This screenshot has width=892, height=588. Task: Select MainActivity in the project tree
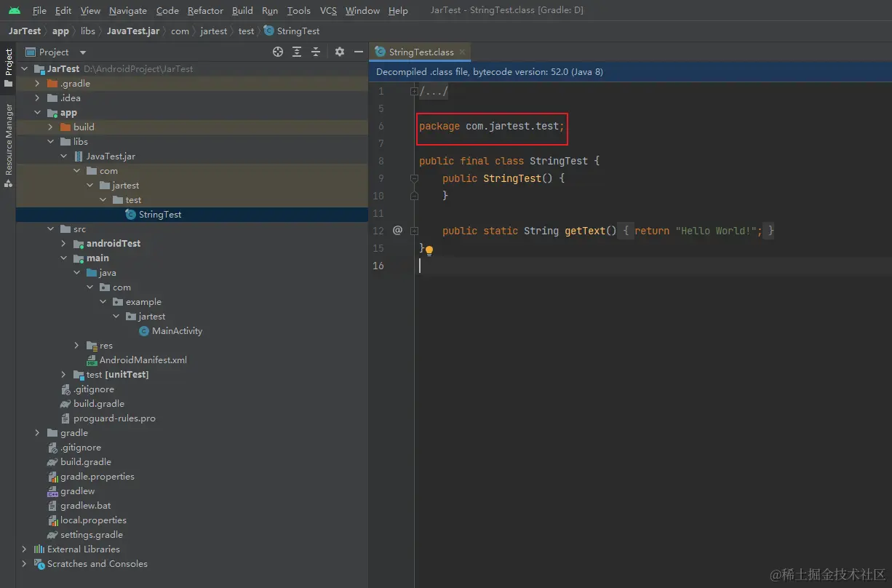[177, 331]
